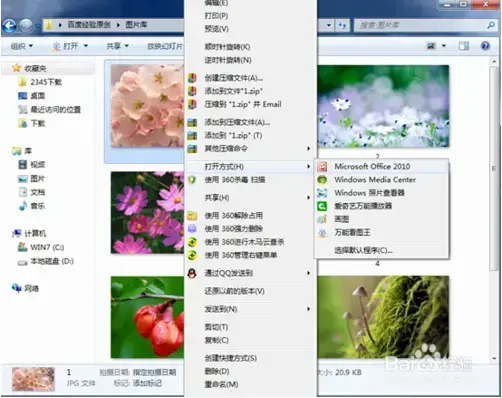Viewport: 502px width, 398px height.
Task: Click in the 搜索 图片库 search field
Action: tap(422, 25)
